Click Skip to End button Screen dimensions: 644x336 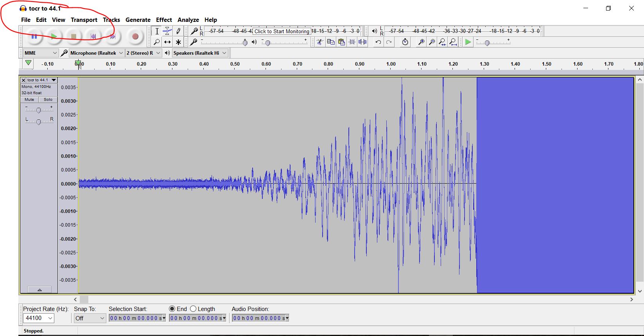[x=113, y=36]
